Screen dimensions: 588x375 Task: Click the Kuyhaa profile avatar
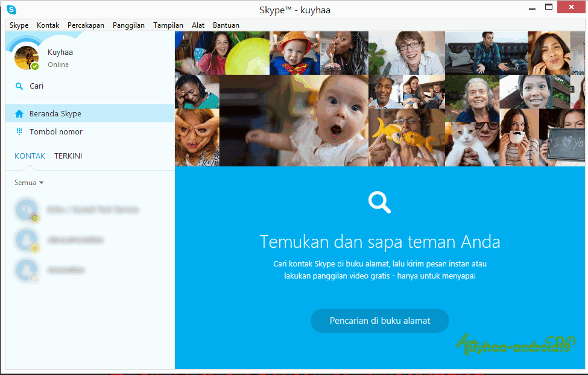[x=27, y=58]
